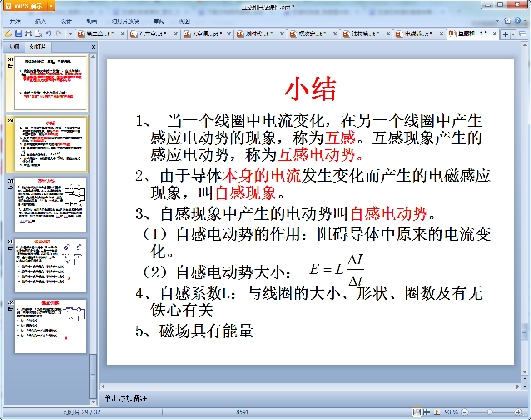Screen dimensions: 531x420
Task: Open file with the folder icon
Action: tap(9, 34)
